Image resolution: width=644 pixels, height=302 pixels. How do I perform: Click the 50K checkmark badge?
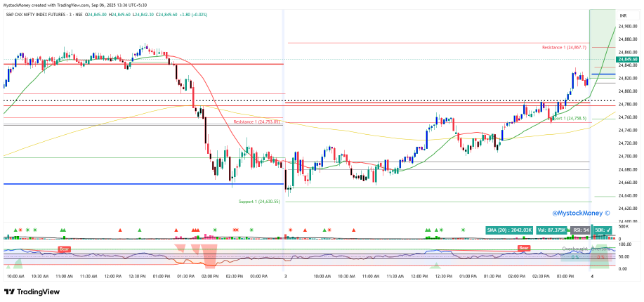(603, 230)
